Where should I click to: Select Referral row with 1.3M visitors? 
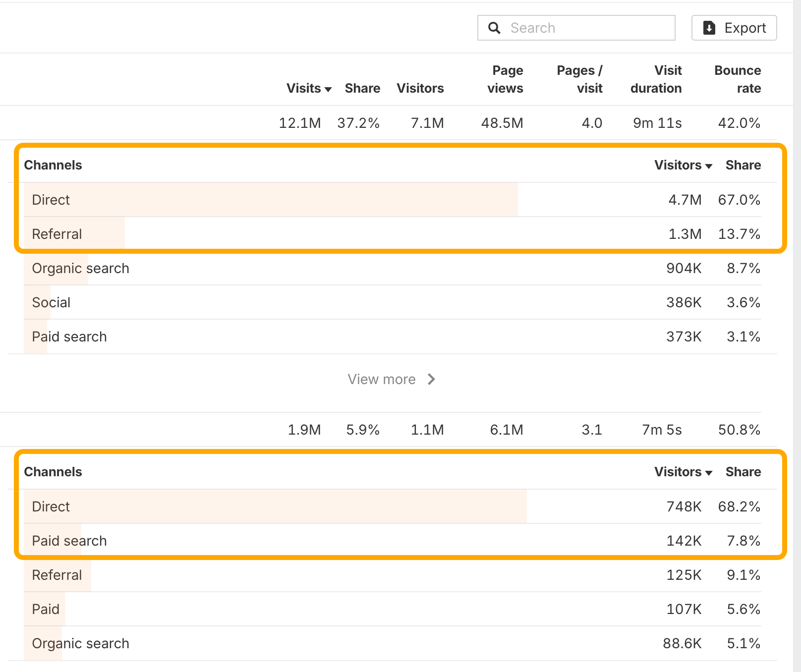pyautogui.click(x=393, y=234)
